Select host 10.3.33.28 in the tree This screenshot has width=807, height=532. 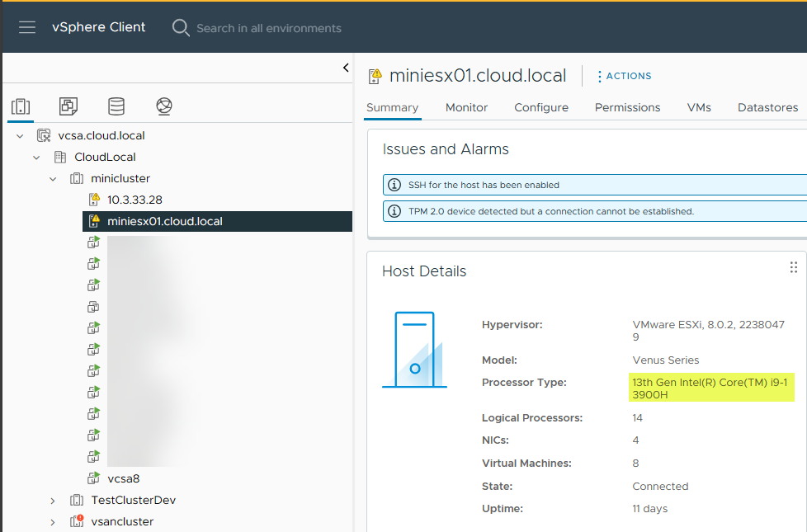click(x=134, y=200)
